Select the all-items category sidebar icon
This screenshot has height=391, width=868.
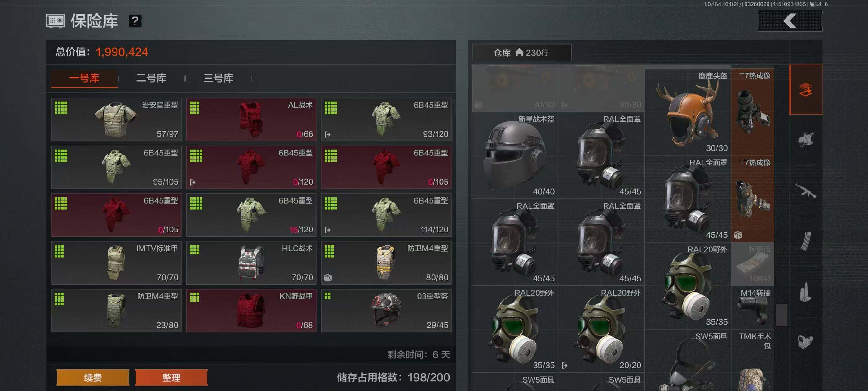tap(806, 90)
